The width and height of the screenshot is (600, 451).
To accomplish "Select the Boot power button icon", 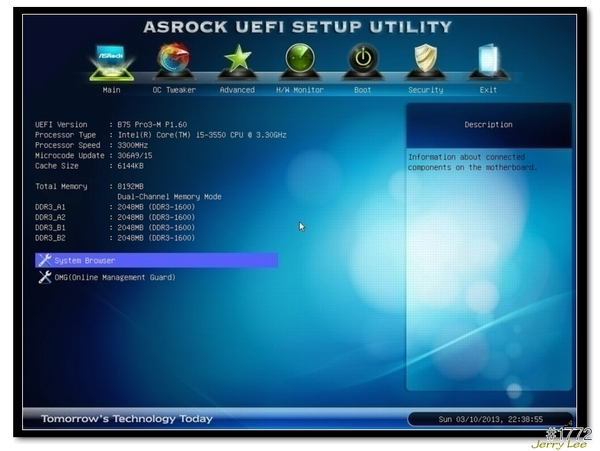I will point(363,60).
